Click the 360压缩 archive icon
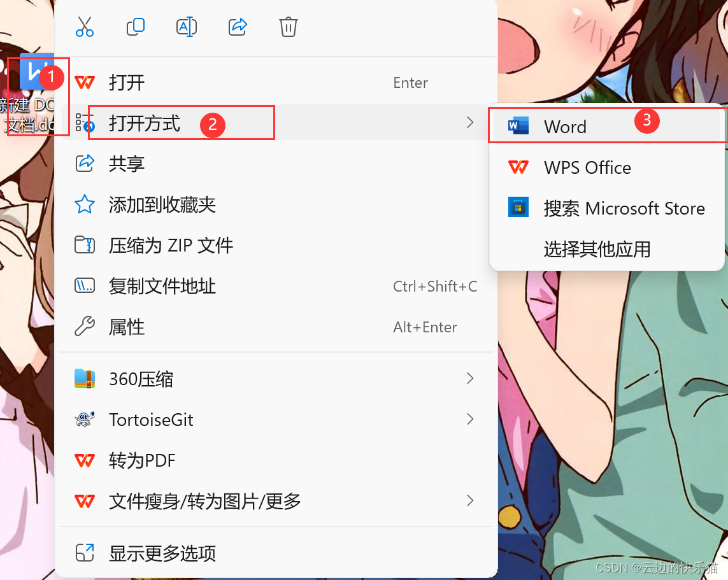The height and width of the screenshot is (580, 728). point(85,379)
